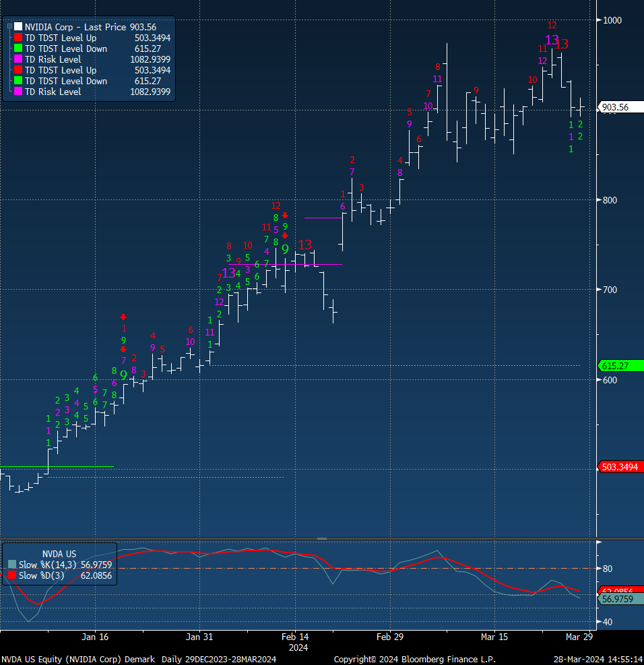Click the magenta TD Risk Level line on chart
The width and height of the screenshot is (644, 665).
pos(323,264)
